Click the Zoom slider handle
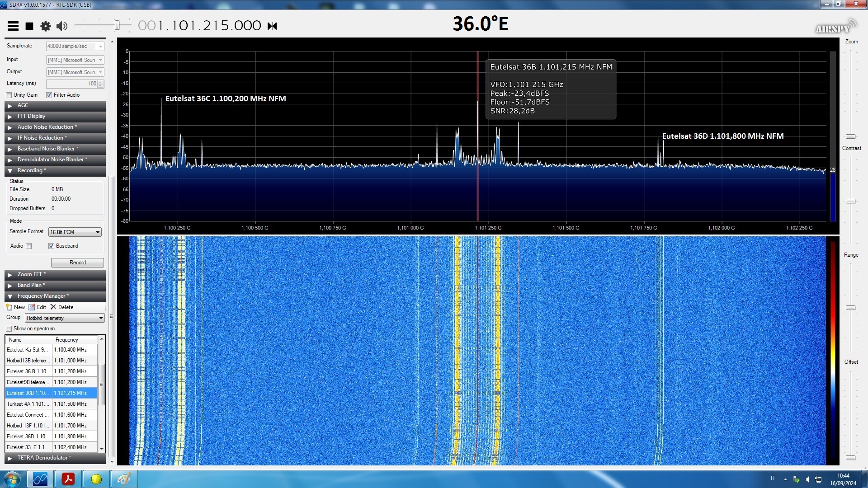Screen dimensions: 868x488 pyautogui.click(x=850, y=136)
